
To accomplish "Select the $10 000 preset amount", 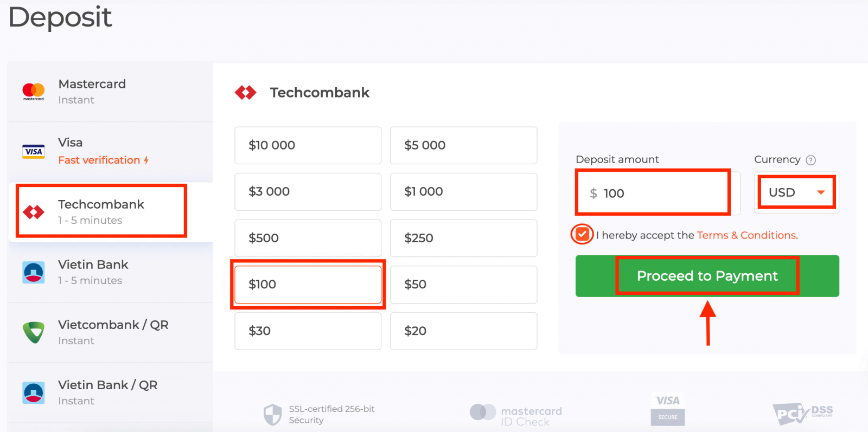I will point(308,145).
